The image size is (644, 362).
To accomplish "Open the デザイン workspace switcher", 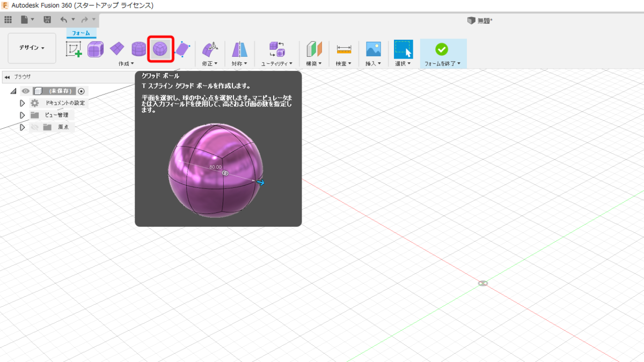I will (x=32, y=48).
